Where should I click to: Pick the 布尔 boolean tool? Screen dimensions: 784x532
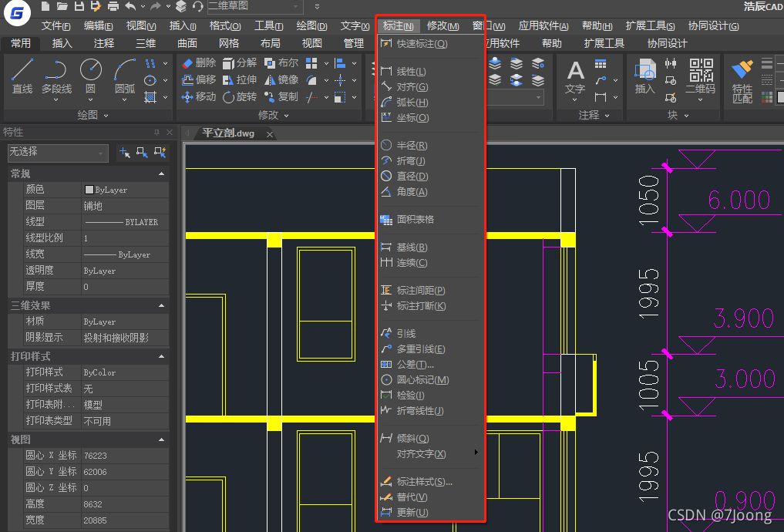click(x=281, y=63)
